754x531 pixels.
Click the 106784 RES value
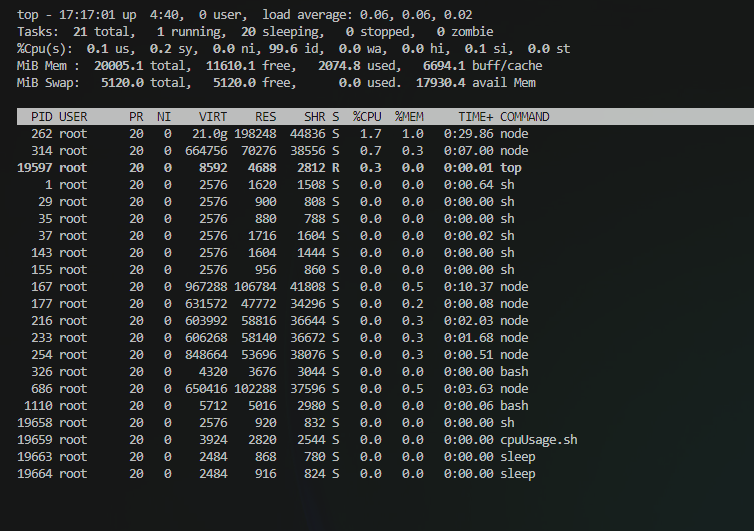point(255,287)
